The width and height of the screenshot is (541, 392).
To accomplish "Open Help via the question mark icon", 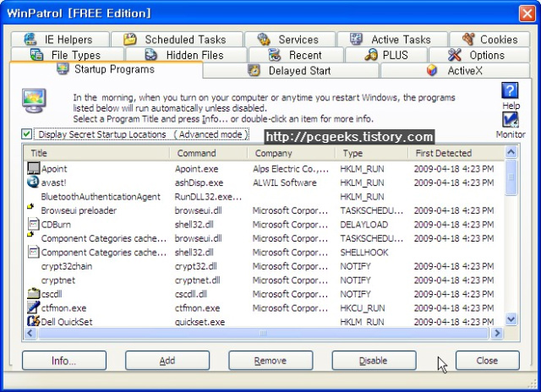I will point(510,91).
